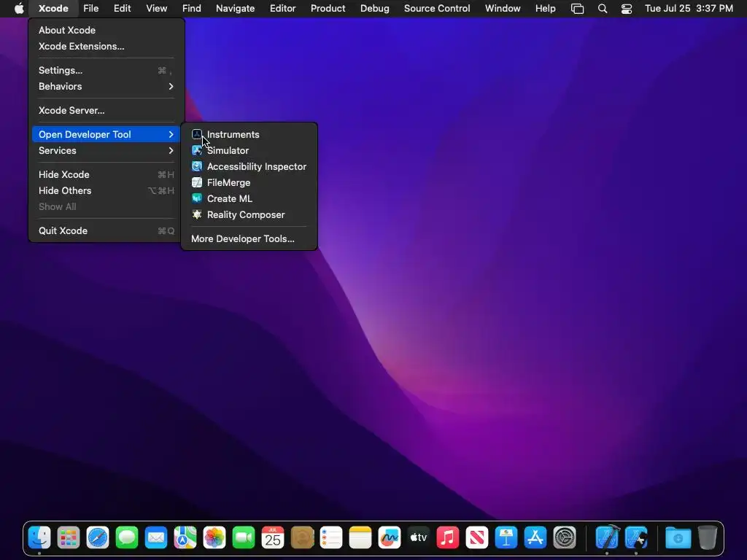Viewport: 747px width, 560px height.
Task: Click the Simulator icon in submenu
Action: pos(197,150)
